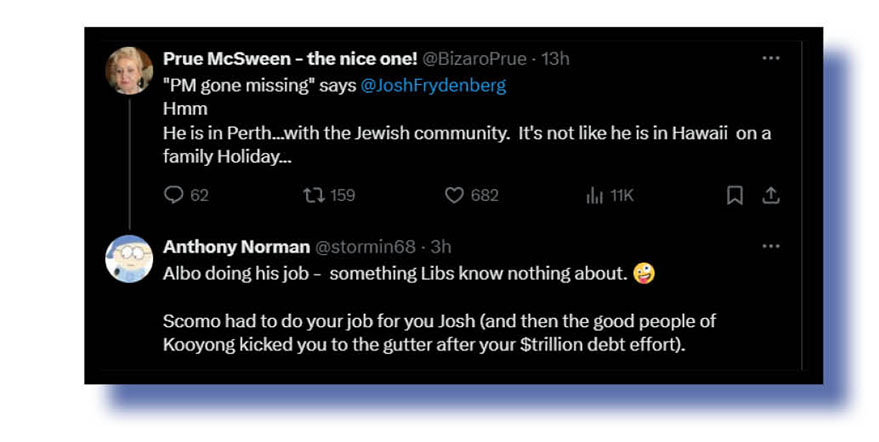Open the reply text starting 'Albo doing his job'

[x=395, y=272]
